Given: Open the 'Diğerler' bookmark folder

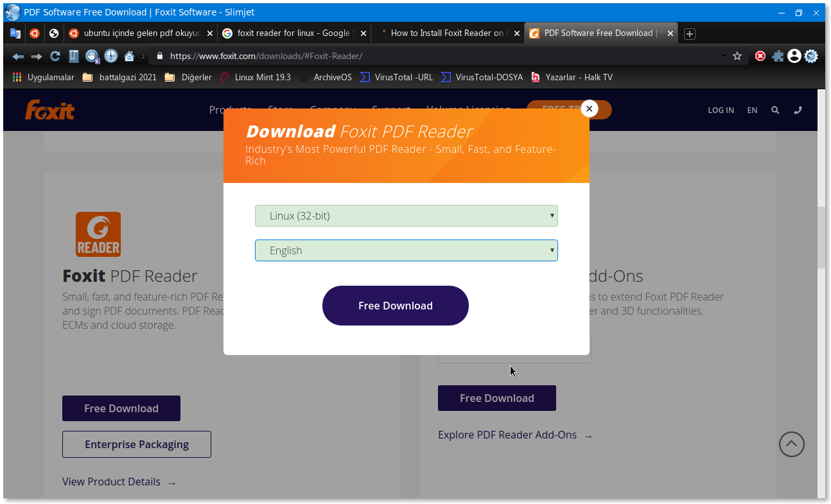Looking at the screenshot, I should click(188, 77).
